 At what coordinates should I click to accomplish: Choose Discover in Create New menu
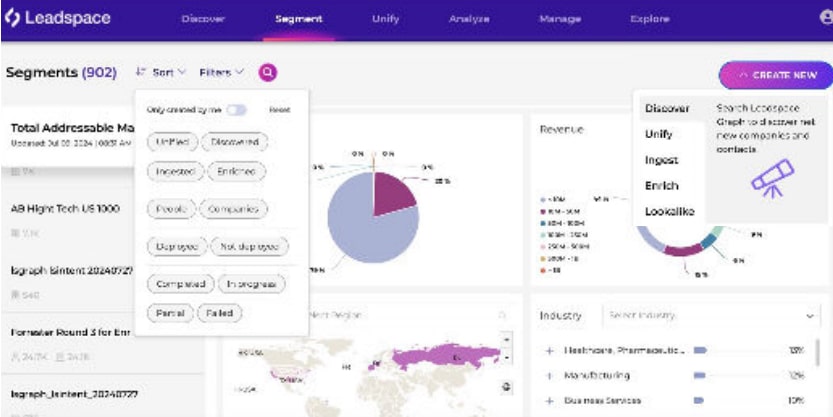pyautogui.click(x=672, y=108)
